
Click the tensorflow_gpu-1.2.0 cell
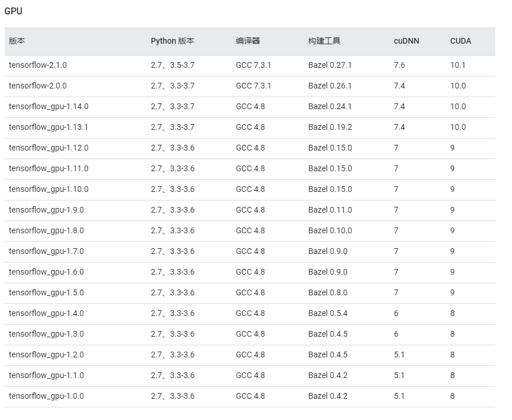47,355
